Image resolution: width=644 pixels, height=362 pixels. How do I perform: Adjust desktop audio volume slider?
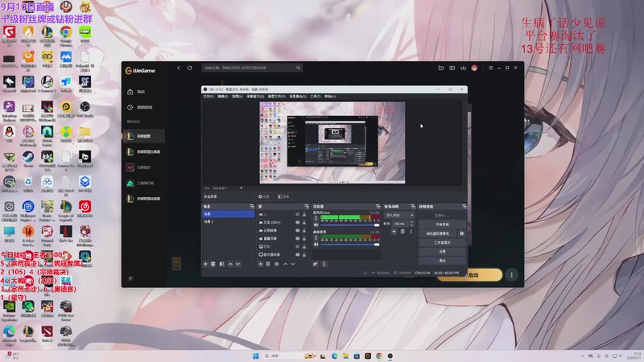[349, 245]
